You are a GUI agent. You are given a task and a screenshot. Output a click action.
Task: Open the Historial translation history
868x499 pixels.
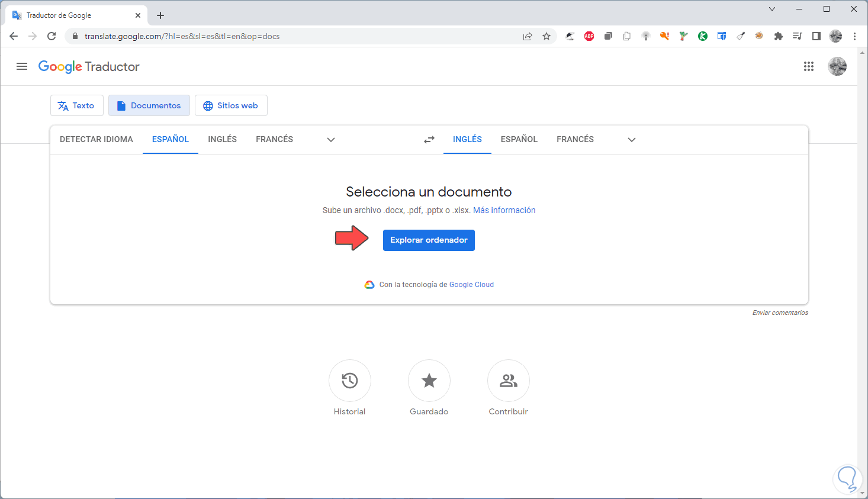pos(350,381)
